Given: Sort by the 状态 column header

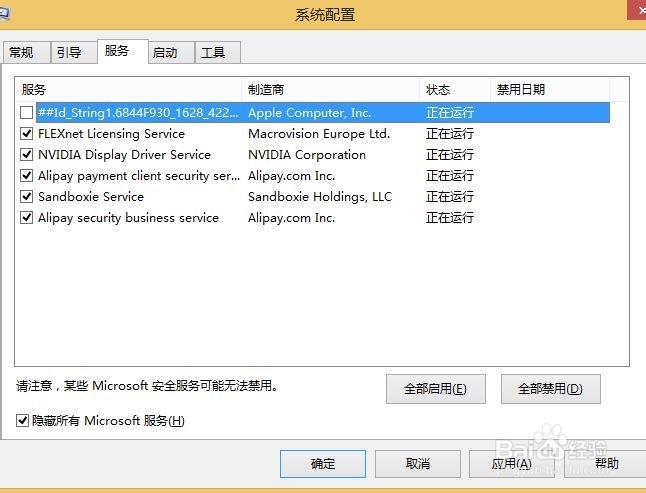Looking at the screenshot, I should coord(455,89).
